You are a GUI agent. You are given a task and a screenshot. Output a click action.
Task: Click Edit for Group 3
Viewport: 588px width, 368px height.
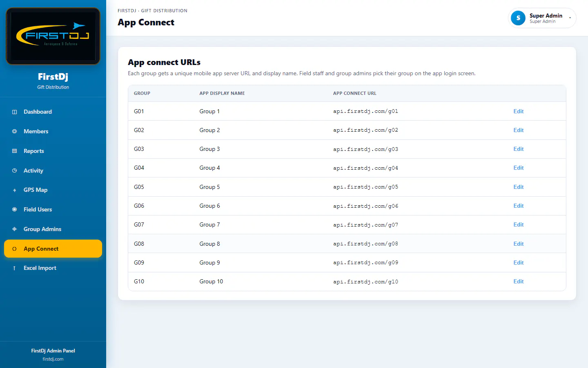[519, 149]
